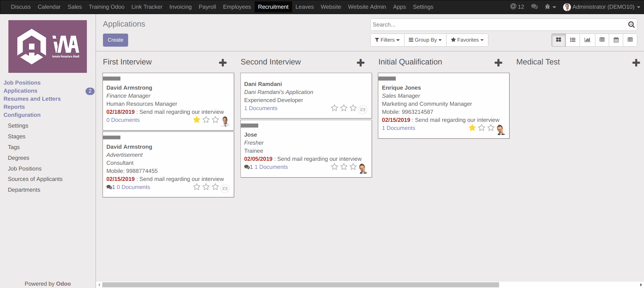Viewport: 644px width, 288px height.
Task: Open the conversations chat icon
Action: [534, 7]
